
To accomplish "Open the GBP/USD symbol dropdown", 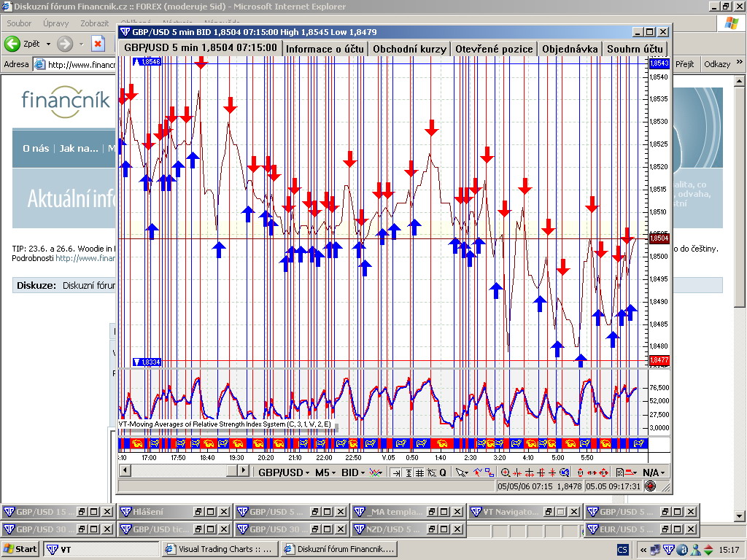I will click(285, 472).
